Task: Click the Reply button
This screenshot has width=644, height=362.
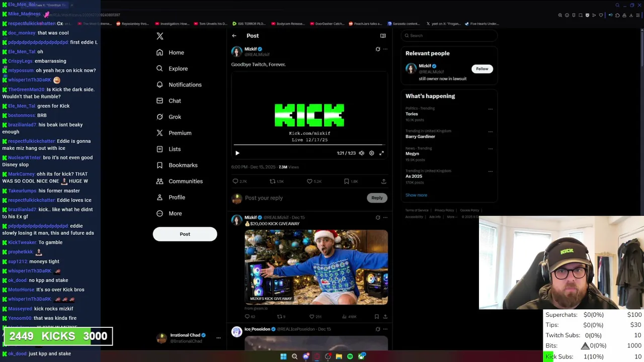Action: coord(377,198)
